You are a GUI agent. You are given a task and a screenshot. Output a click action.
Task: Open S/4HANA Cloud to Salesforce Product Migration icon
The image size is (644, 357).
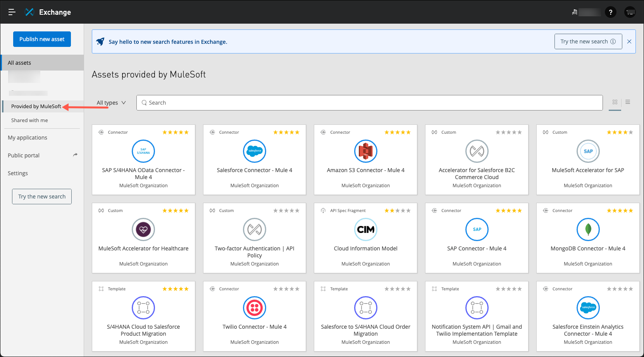143,308
